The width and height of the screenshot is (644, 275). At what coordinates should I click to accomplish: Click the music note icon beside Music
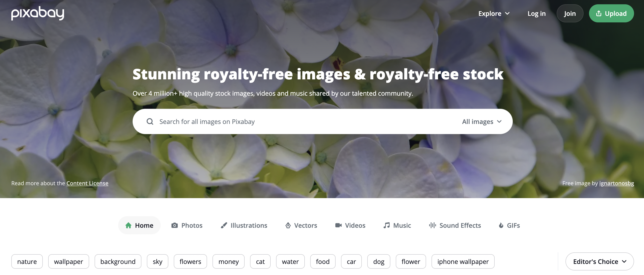point(386,225)
